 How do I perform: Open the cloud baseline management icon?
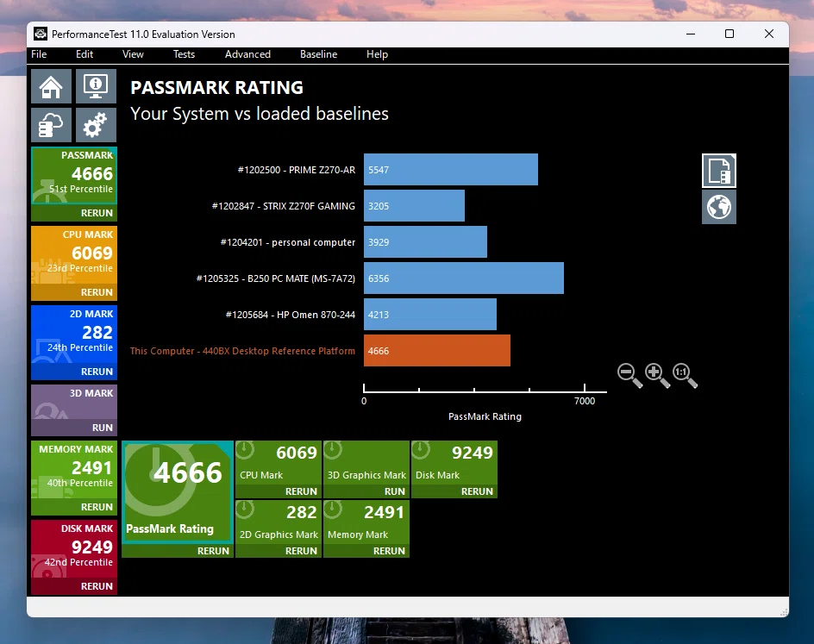(51, 124)
